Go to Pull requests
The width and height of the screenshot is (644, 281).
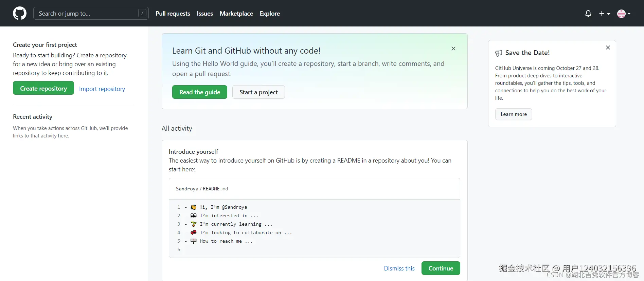[173, 14]
